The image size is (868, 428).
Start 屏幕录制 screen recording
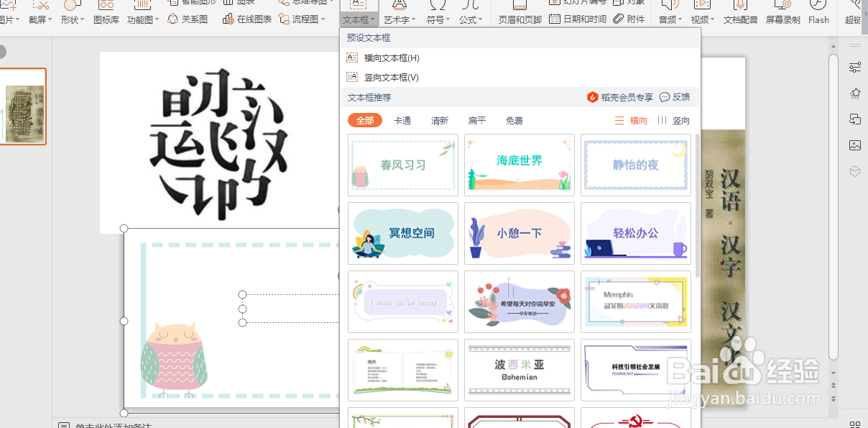click(782, 13)
